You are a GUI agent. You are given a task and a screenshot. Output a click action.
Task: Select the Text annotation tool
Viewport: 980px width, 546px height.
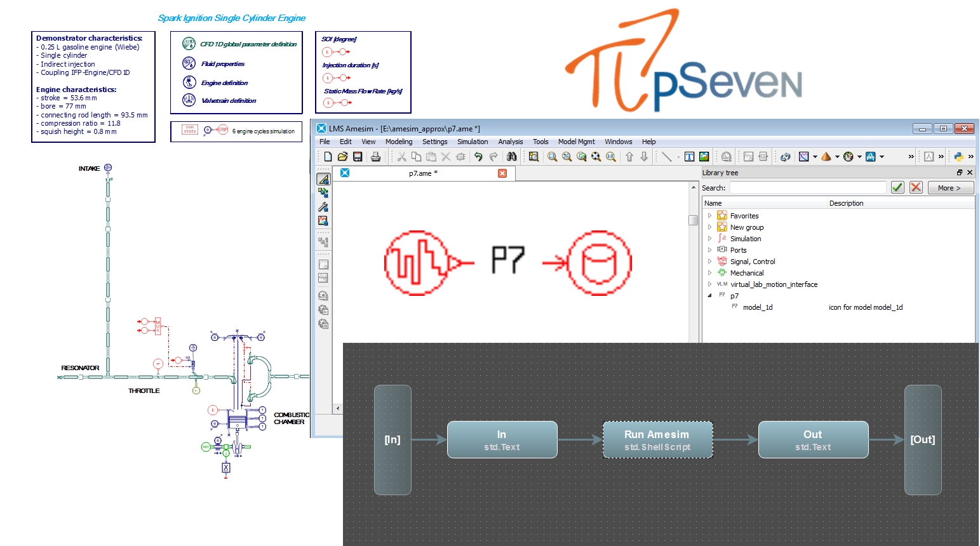[689, 157]
